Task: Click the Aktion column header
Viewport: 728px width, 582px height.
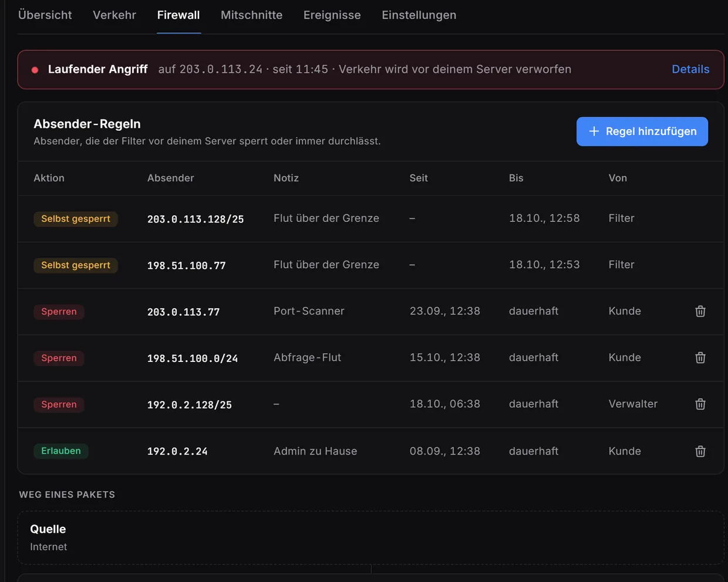Action: (49, 178)
